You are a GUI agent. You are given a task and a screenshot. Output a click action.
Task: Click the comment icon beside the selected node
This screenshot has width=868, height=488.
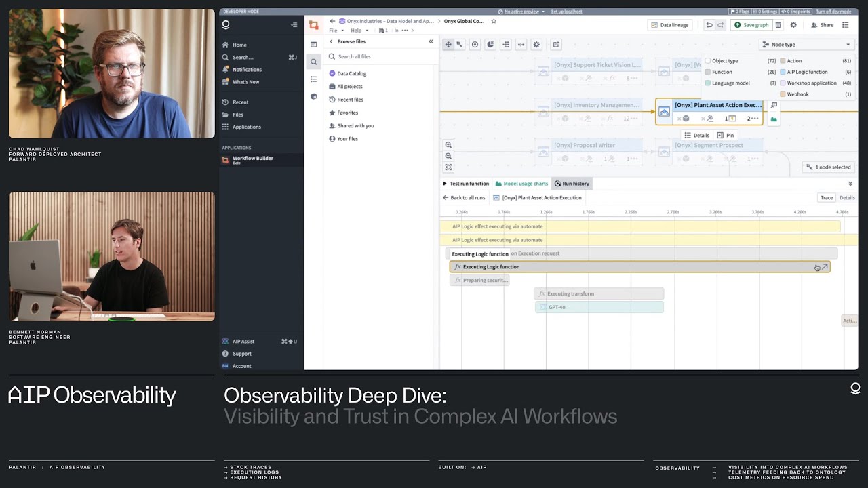point(774,105)
